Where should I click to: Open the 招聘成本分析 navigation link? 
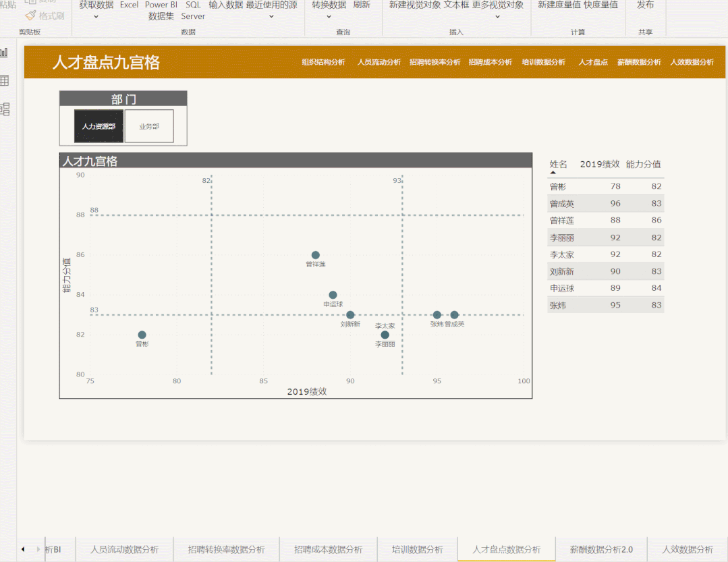pos(491,62)
